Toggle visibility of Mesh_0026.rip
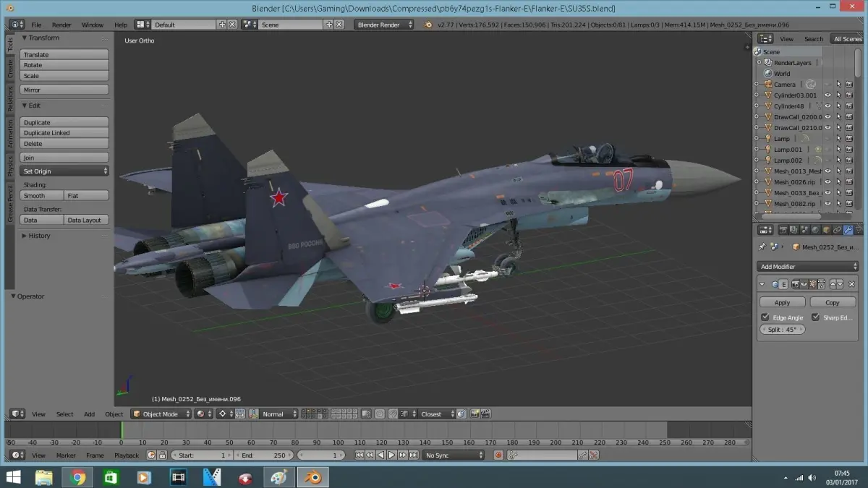868x488 pixels. [x=827, y=182]
